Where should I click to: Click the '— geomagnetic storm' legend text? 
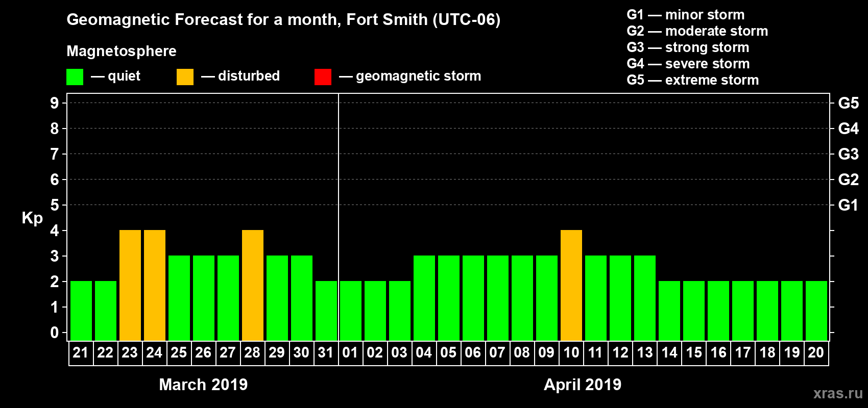[x=410, y=76]
